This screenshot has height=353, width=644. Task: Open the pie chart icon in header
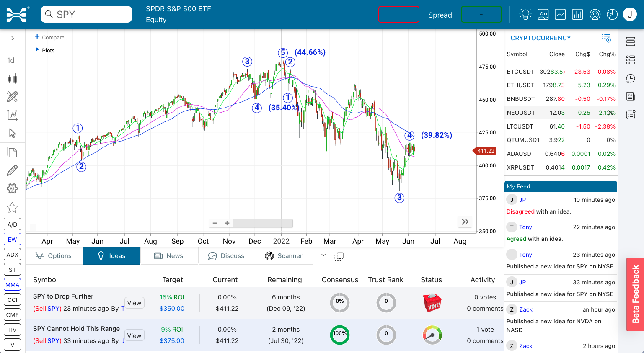tap(612, 14)
